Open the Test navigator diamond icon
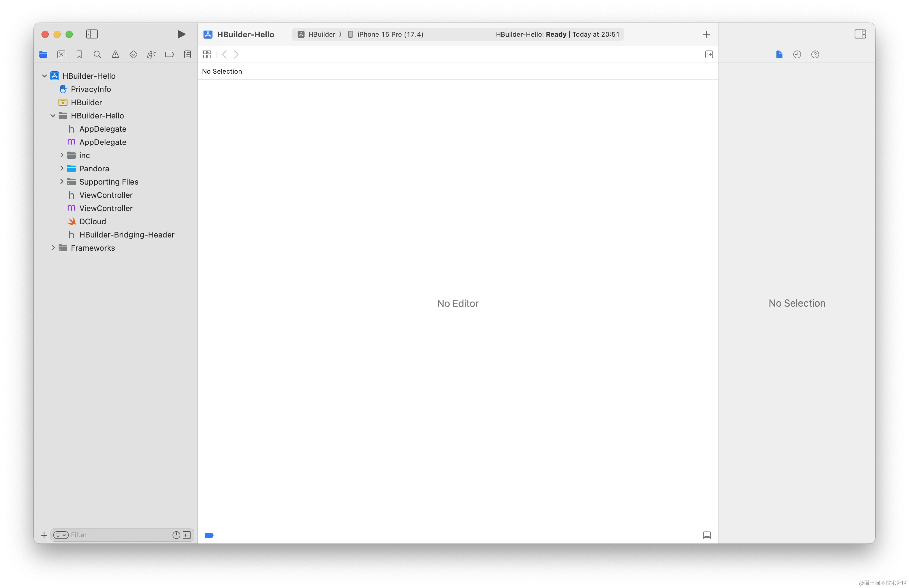 [x=133, y=55]
